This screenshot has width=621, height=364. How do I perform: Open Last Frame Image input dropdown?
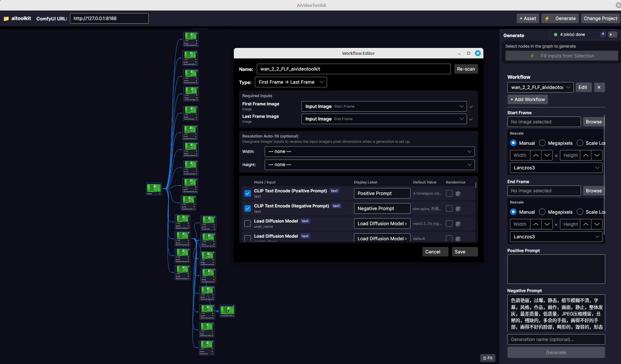[384, 119]
